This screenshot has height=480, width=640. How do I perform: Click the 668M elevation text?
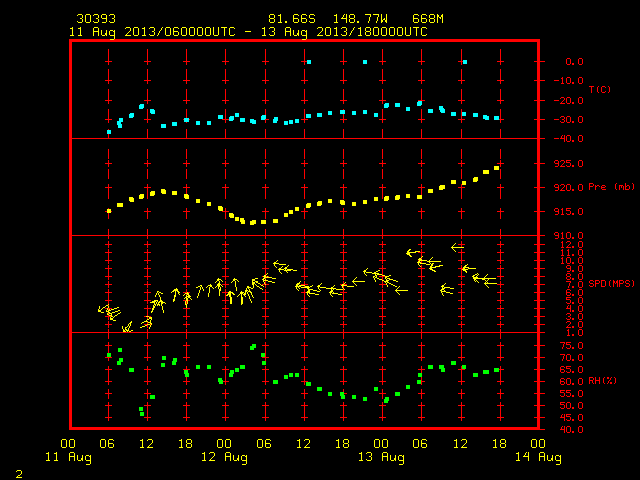pos(428,19)
